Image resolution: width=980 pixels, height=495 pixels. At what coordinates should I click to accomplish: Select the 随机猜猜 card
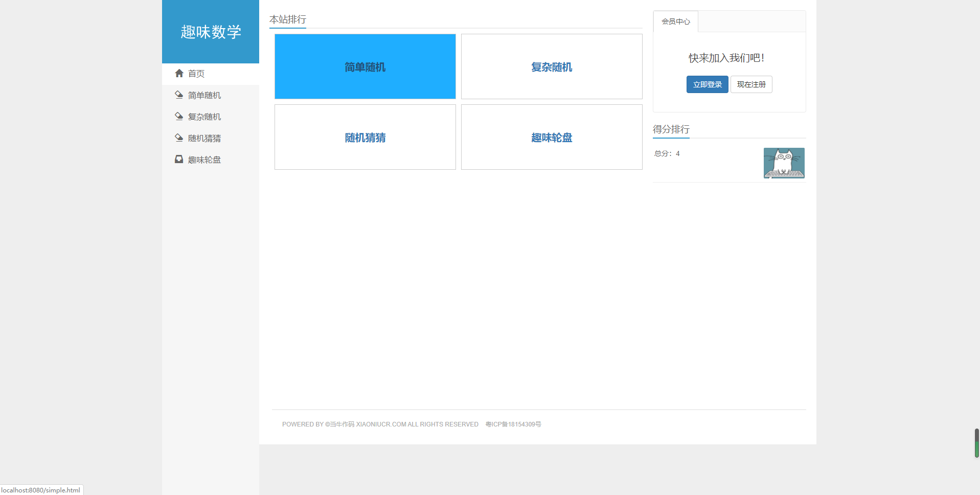pos(365,137)
